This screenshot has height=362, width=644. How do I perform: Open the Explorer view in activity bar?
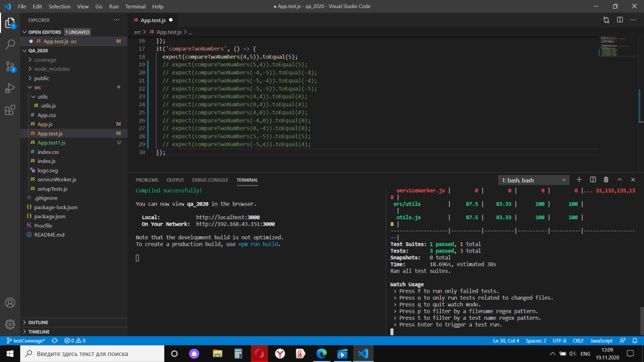(x=10, y=23)
